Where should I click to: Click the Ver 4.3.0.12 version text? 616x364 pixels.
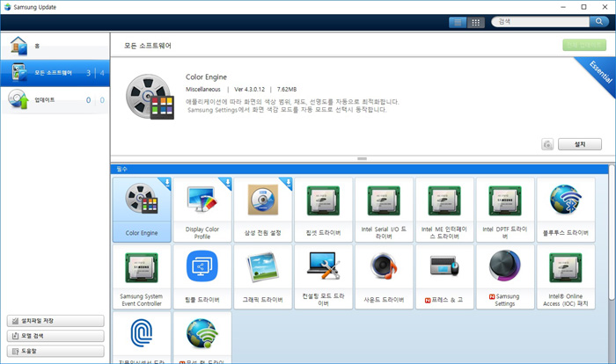pyautogui.click(x=249, y=90)
